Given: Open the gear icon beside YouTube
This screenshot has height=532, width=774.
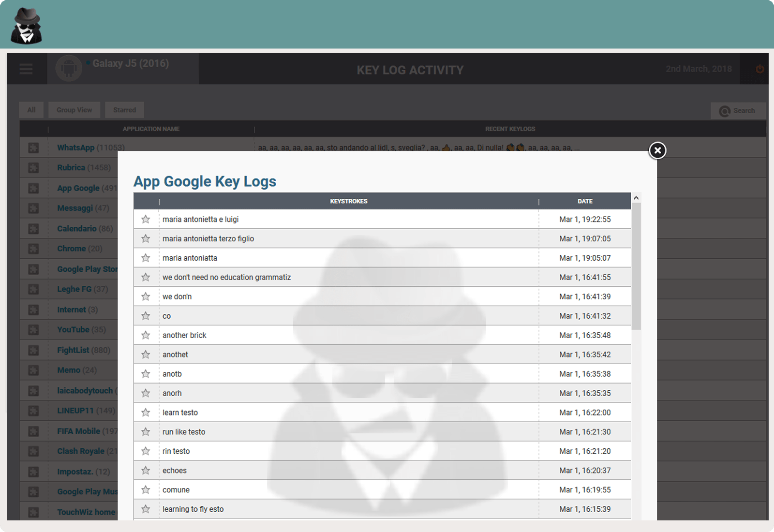Looking at the screenshot, I should point(33,329).
